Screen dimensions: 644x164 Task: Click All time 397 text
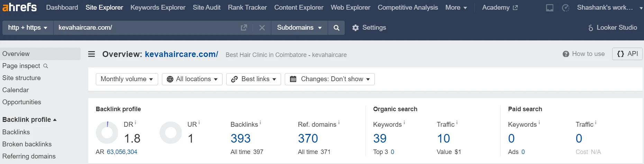pos(247,152)
